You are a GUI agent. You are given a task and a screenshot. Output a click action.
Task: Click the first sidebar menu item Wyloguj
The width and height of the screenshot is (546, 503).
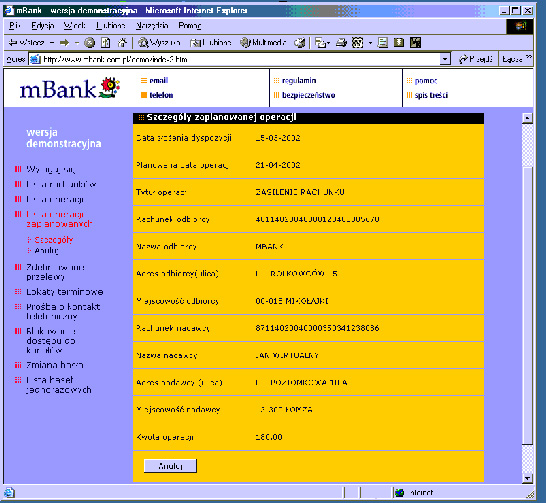(x=50, y=170)
